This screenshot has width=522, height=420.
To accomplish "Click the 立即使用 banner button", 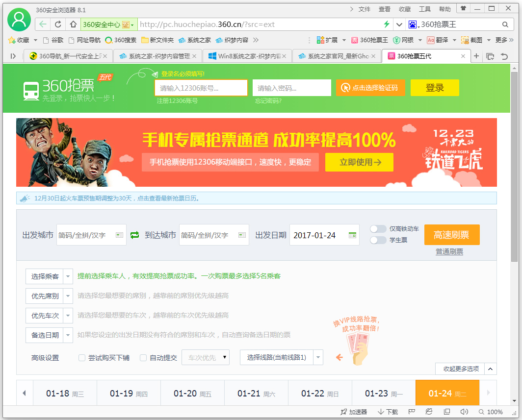I will coord(359,162).
